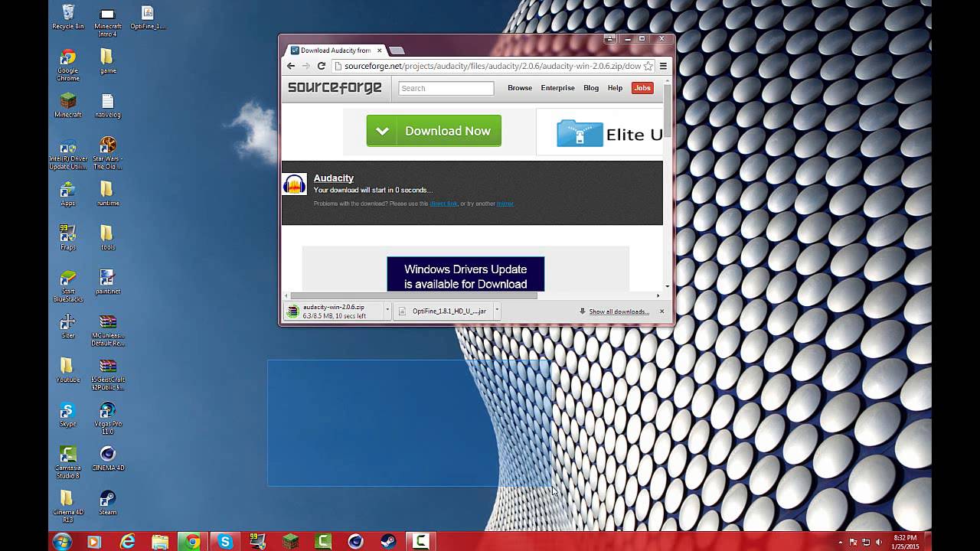Open the Minecraft Intro 4 desktop file
Screen dimensions: 980x551
point(108,21)
